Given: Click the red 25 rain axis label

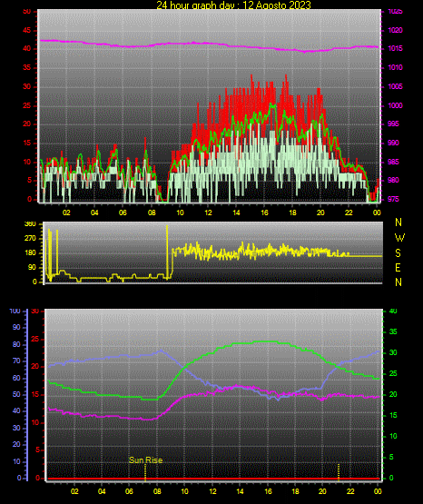Looking at the screenshot, I should click(34, 339).
